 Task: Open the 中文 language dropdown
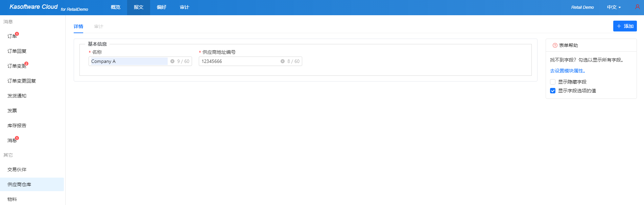point(614,7)
